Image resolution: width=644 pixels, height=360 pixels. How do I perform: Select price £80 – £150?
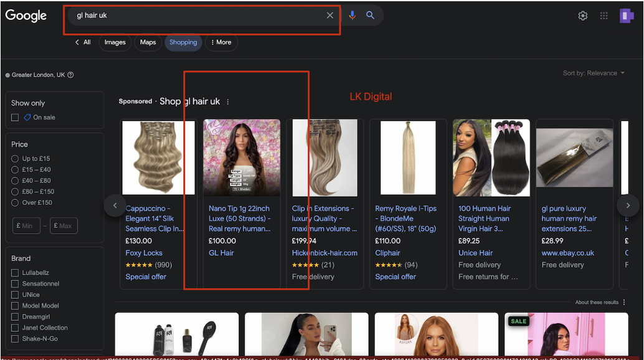coord(15,192)
